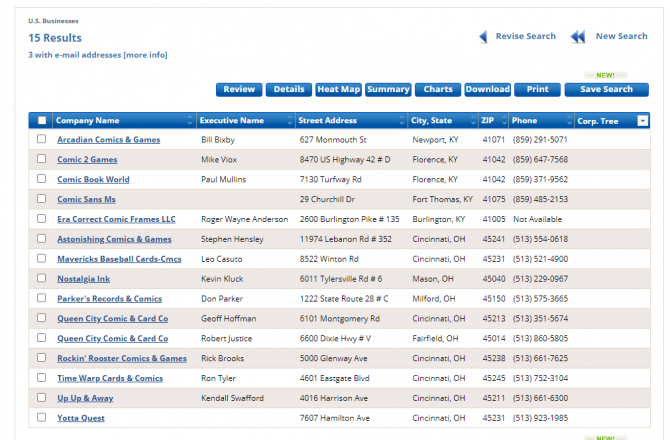Open Arcadian Comics & Games company link
The image size is (670, 440).
point(109,140)
